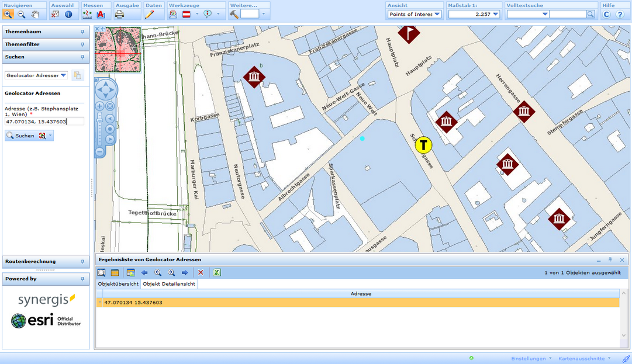Select the zoom-out magnifier in Navigieren
The width and height of the screenshot is (632, 364).
click(x=22, y=14)
